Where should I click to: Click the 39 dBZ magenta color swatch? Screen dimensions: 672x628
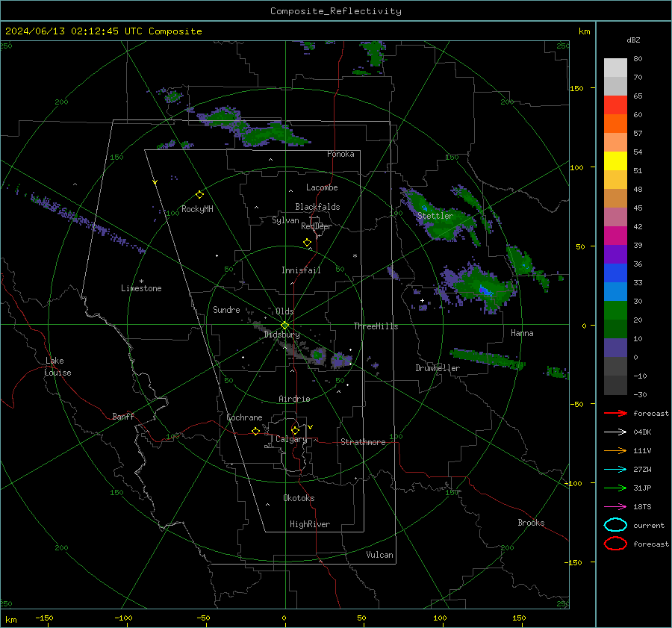[615, 235]
